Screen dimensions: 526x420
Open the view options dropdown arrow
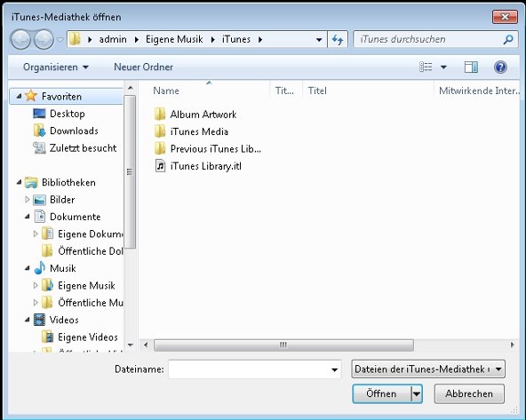point(443,67)
